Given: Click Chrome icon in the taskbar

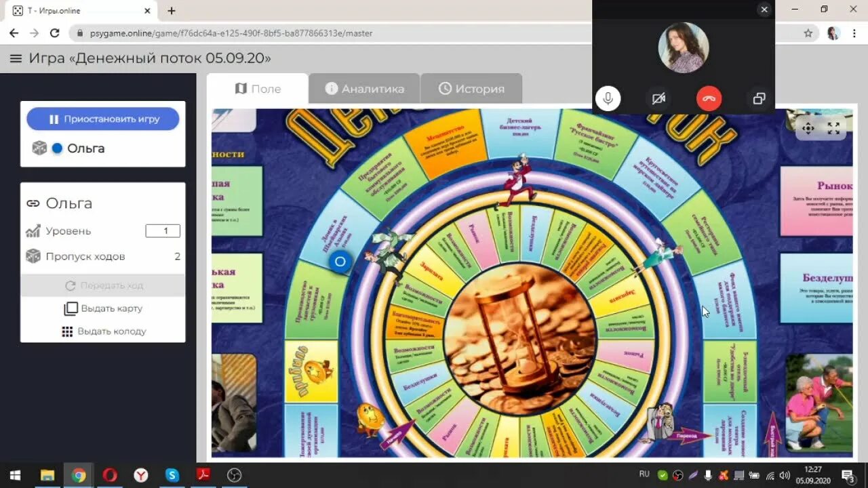Looking at the screenshot, I should [79, 474].
